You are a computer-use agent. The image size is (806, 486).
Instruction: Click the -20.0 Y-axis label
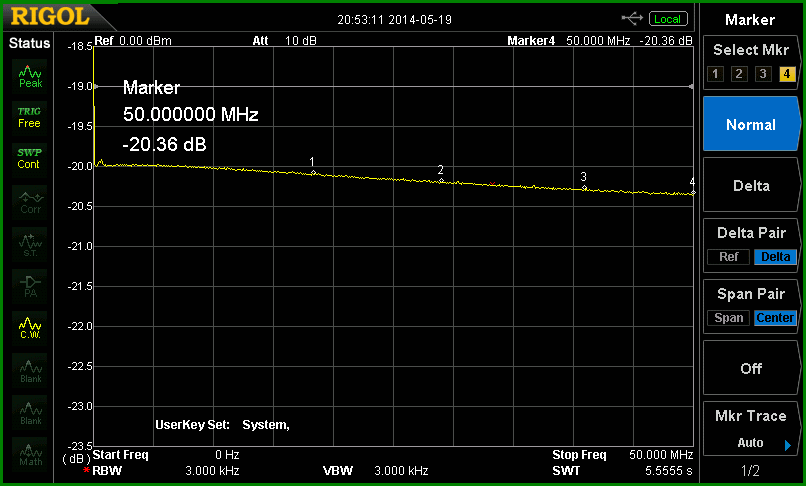click(80, 166)
